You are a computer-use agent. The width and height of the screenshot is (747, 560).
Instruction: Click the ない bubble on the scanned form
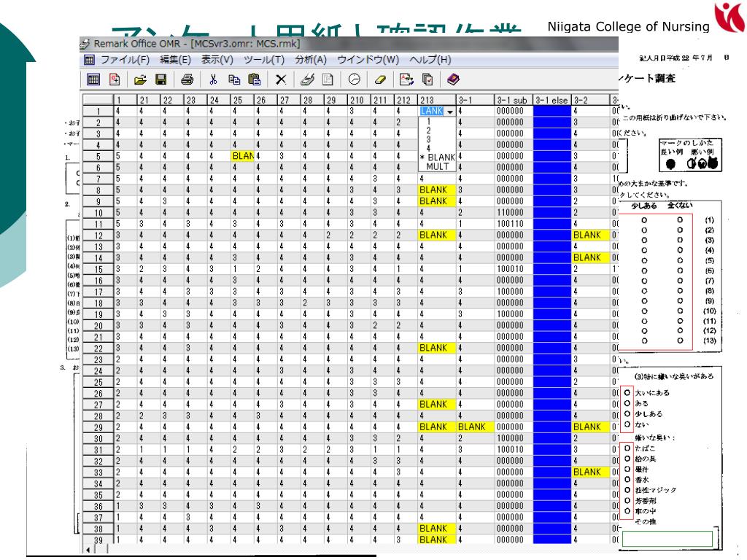[x=627, y=424]
